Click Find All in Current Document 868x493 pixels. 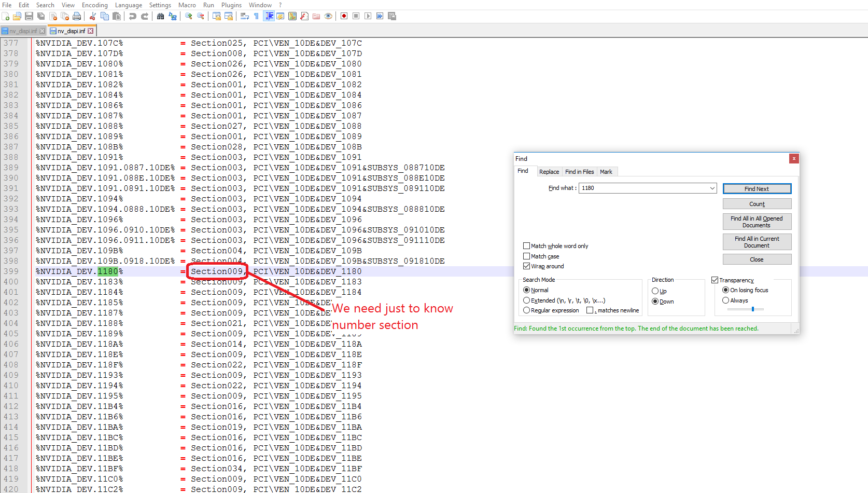[x=757, y=242]
